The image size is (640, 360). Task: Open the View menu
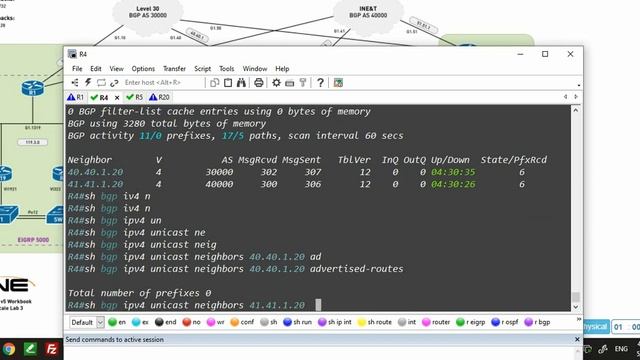pos(116,69)
